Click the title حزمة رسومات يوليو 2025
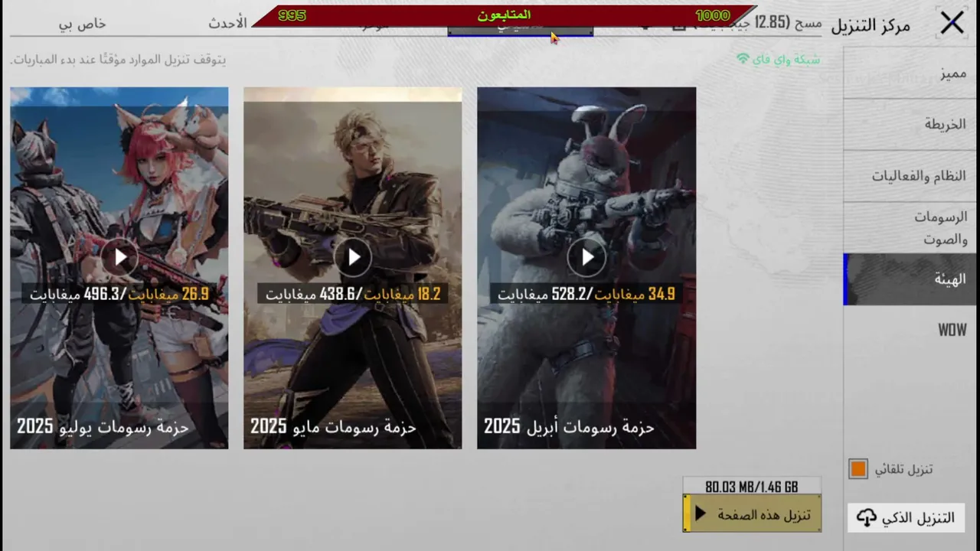980x551 pixels. tap(103, 426)
